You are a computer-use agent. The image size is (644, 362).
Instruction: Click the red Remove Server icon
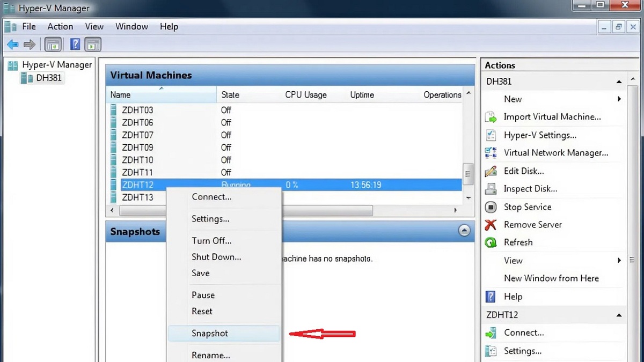491,225
